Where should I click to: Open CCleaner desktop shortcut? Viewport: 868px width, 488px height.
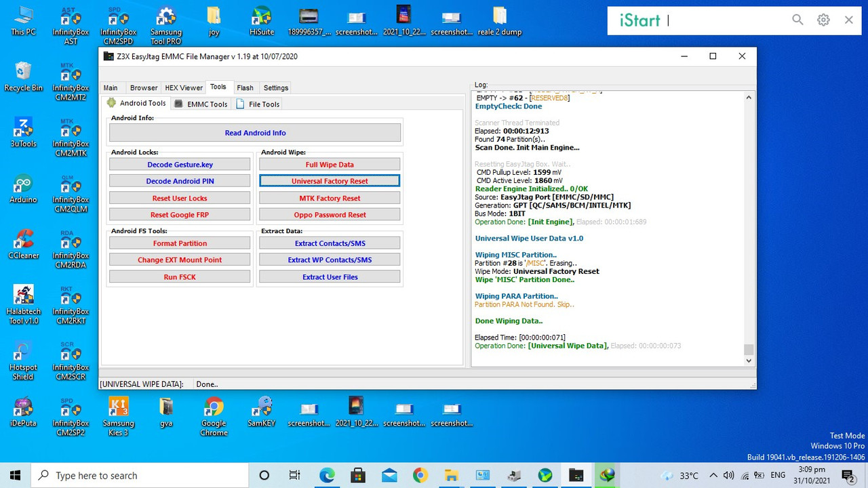[x=23, y=244]
